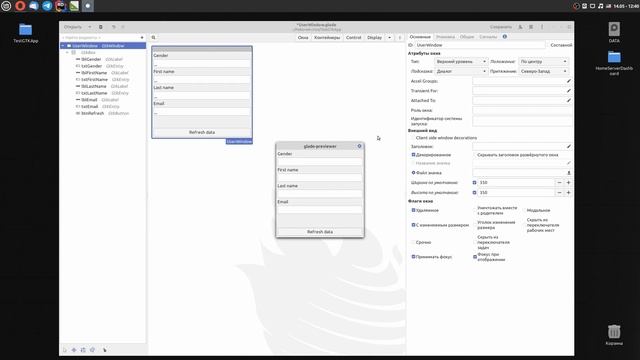Viewport: 640px width, 360px height.
Task: Click the ID field containing UserWindow
Action: [480, 45]
